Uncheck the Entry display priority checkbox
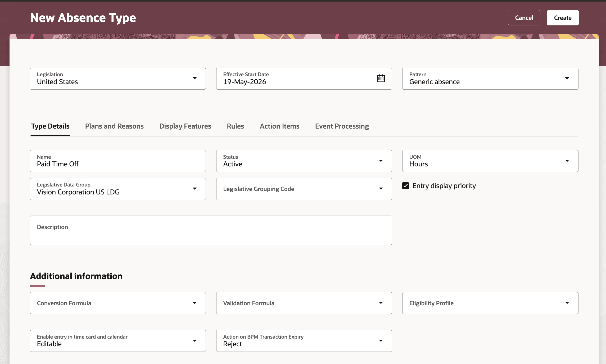606x364 pixels. pyautogui.click(x=405, y=186)
